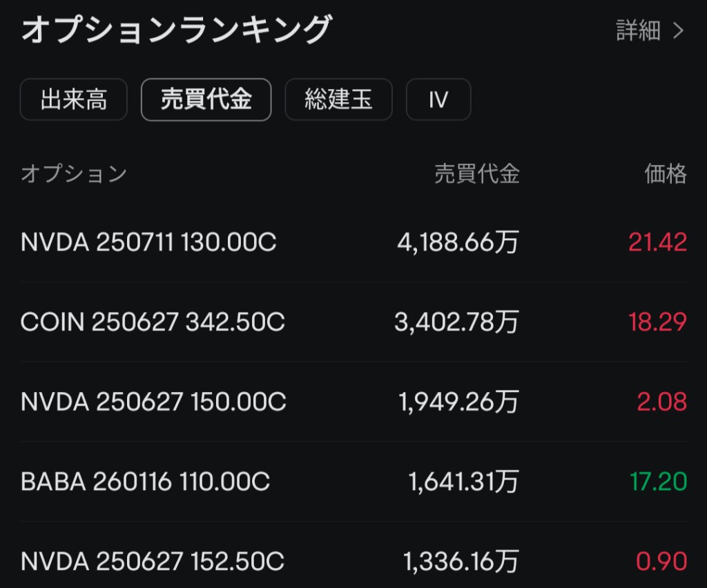Screen dimensions: 707x588
Task: Open BABA 260116 110.00C option row
Action: 353,481
